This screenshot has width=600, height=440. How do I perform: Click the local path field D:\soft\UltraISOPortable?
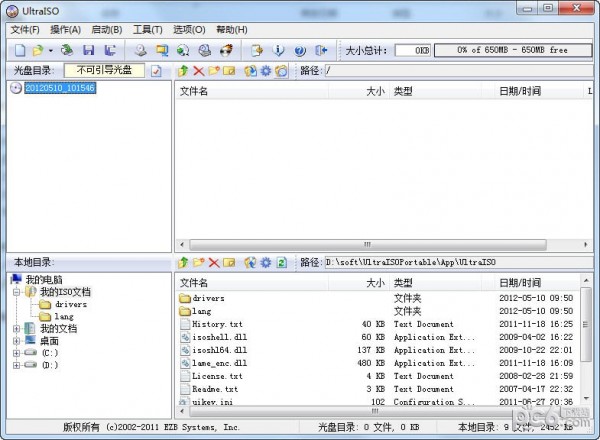click(x=459, y=262)
